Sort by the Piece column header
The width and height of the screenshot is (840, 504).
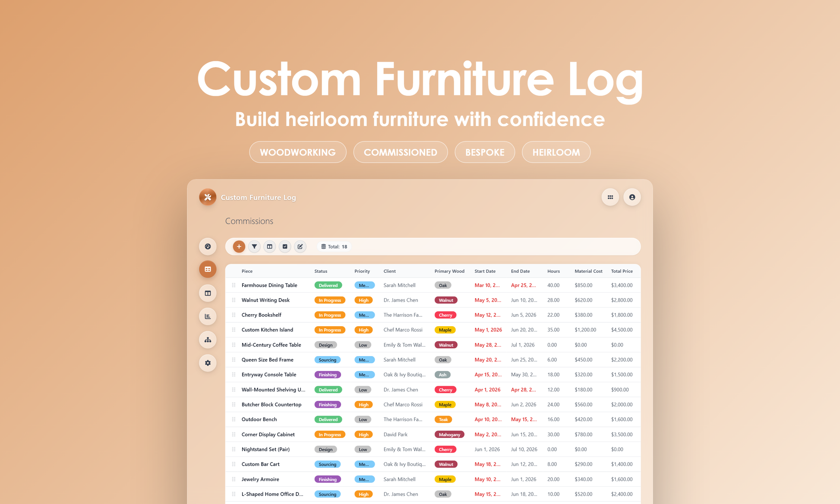pyautogui.click(x=247, y=271)
